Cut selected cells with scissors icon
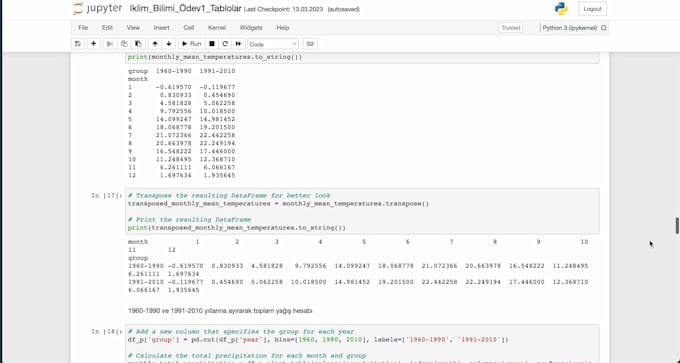Viewport: 680px width, 363px height. point(110,44)
